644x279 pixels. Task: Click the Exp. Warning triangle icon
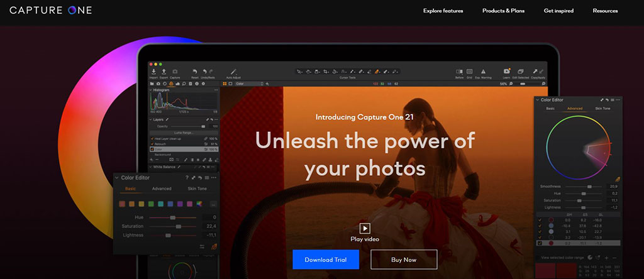coord(483,72)
